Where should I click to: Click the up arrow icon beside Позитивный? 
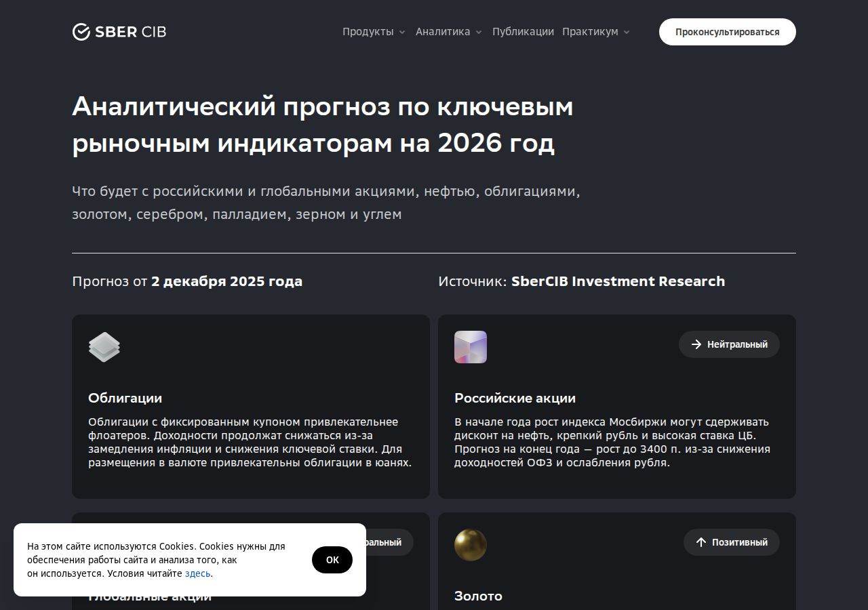tap(701, 542)
